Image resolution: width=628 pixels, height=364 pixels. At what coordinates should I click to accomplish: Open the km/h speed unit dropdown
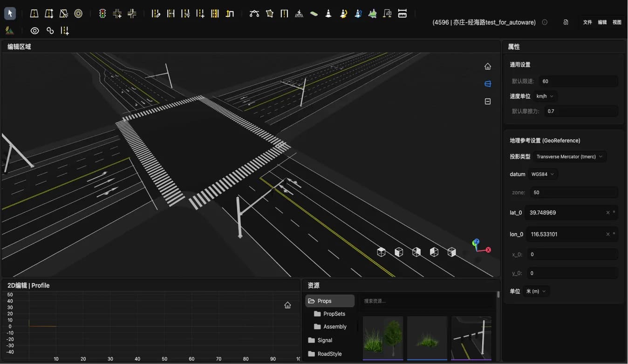click(x=545, y=96)
